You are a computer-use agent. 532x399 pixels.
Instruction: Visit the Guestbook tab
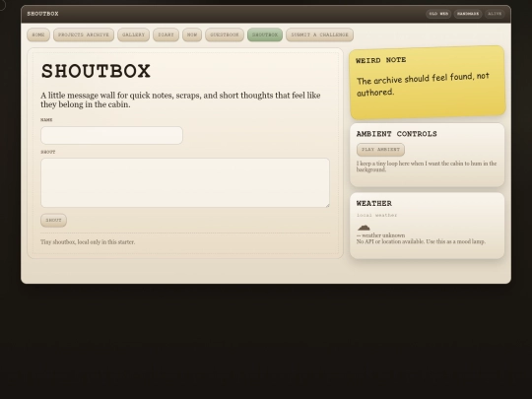point(225,34)
